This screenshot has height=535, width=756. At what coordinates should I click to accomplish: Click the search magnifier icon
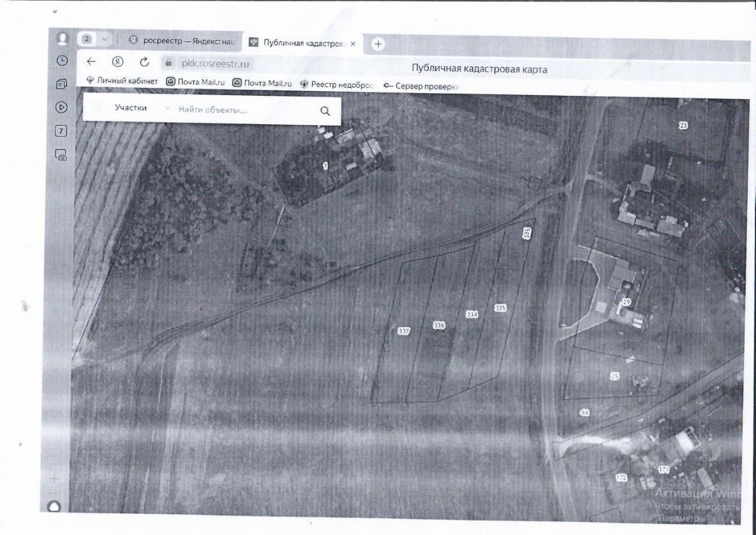pyautogui.click(x=325, y=111)
